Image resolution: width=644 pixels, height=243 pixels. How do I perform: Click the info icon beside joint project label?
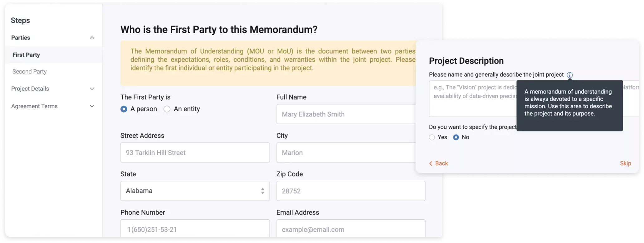click(569, 75)
